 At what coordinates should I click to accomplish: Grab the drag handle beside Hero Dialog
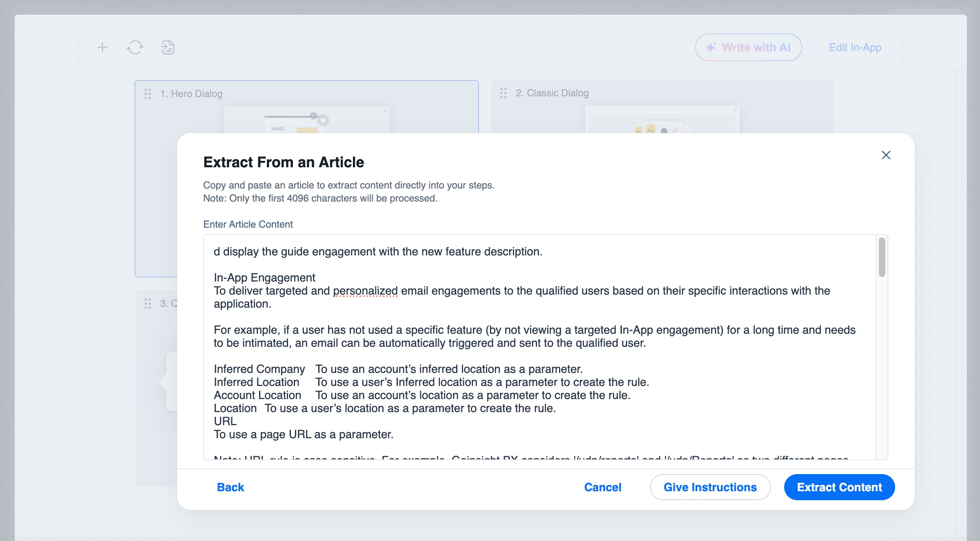[x=148, y=93]
